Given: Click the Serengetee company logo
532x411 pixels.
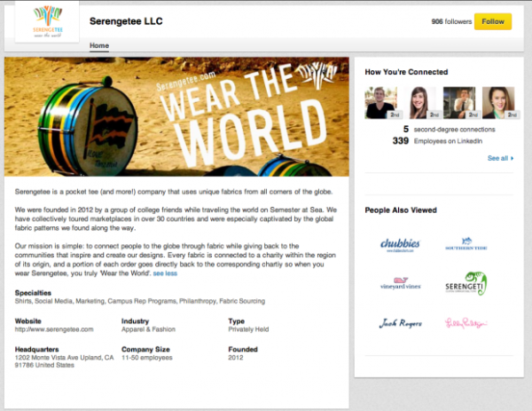Looking at the screenshot, I should click(x=48, y=21).
